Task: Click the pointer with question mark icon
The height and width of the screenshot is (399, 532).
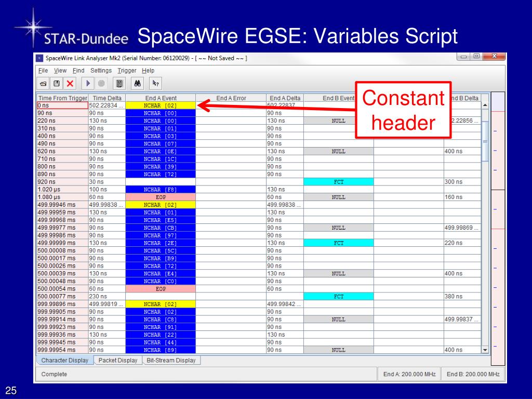Action: pos(155,84)
